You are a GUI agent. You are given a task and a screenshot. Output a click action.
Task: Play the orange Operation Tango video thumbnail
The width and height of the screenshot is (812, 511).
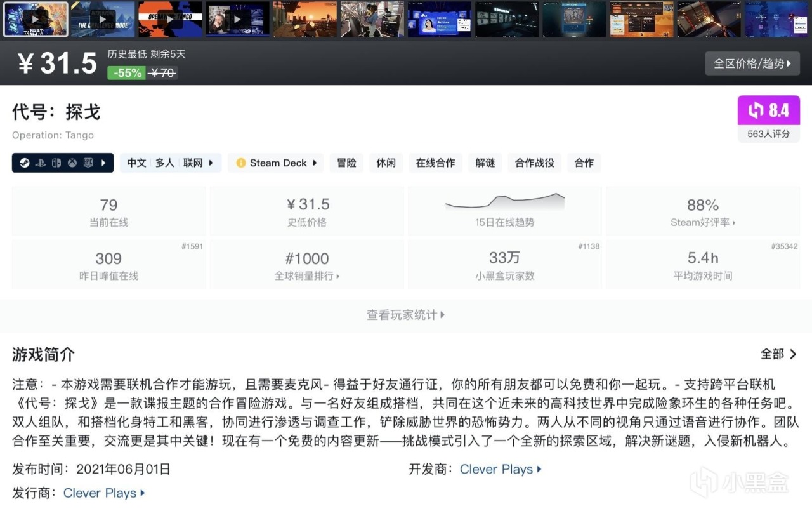coord(170,19)
